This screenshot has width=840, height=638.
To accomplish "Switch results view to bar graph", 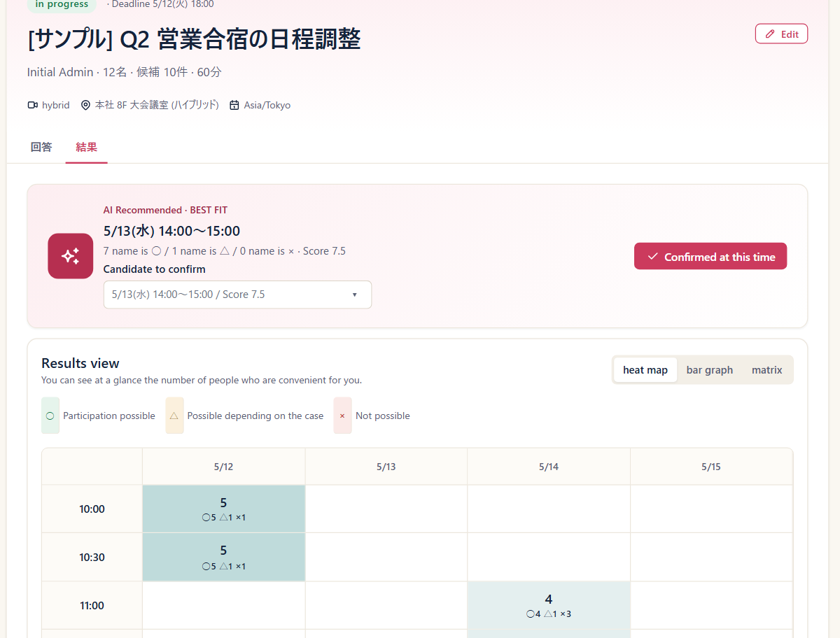I will [x=710, y=370].
